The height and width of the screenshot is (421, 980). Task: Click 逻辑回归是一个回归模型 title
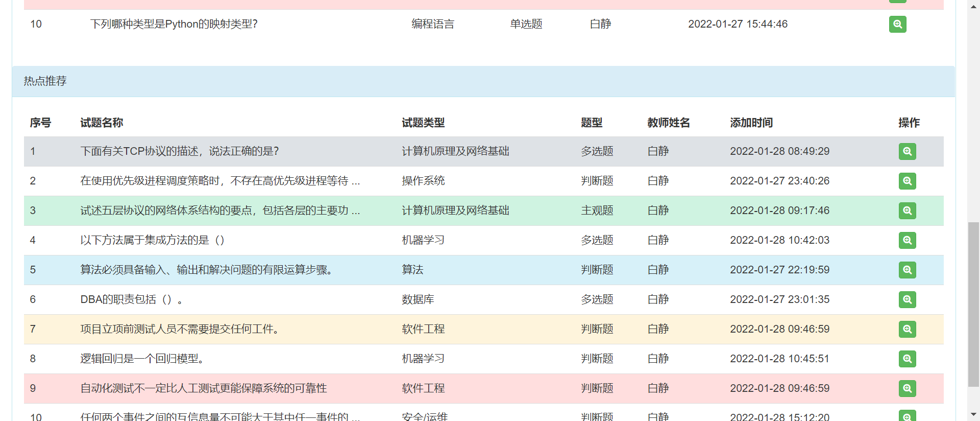(142, 359)
